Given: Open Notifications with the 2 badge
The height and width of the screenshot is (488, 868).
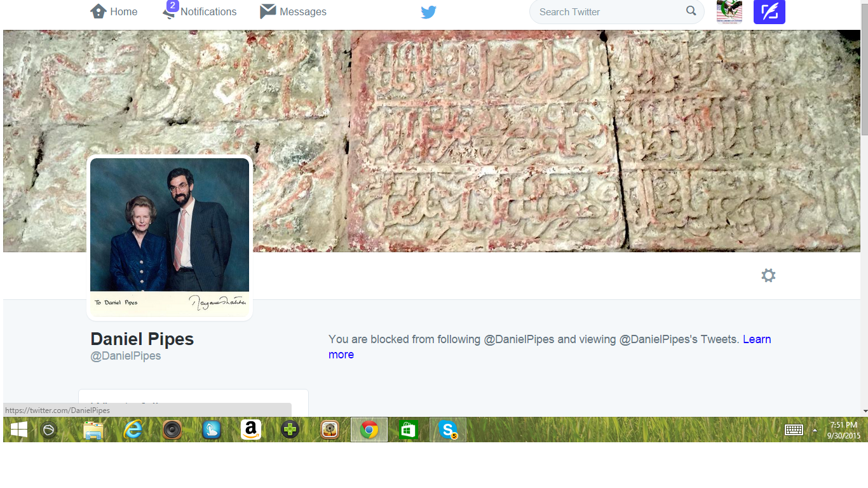Looking at the screenshot, I should click(x=200, y=11).
